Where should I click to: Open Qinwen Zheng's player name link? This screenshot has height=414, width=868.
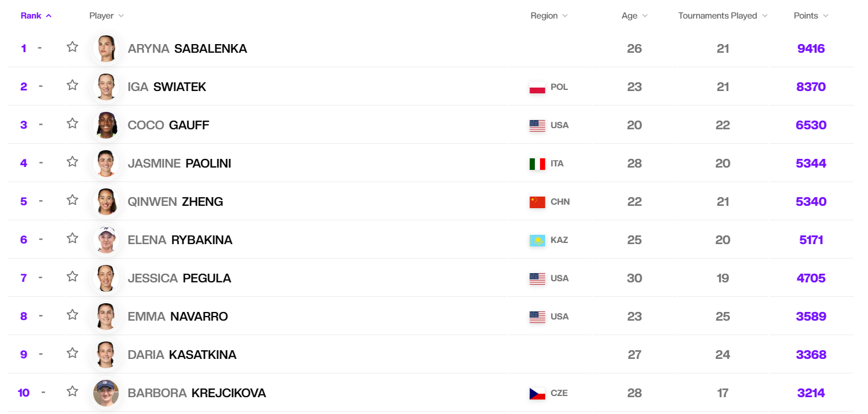coord(175,202)
